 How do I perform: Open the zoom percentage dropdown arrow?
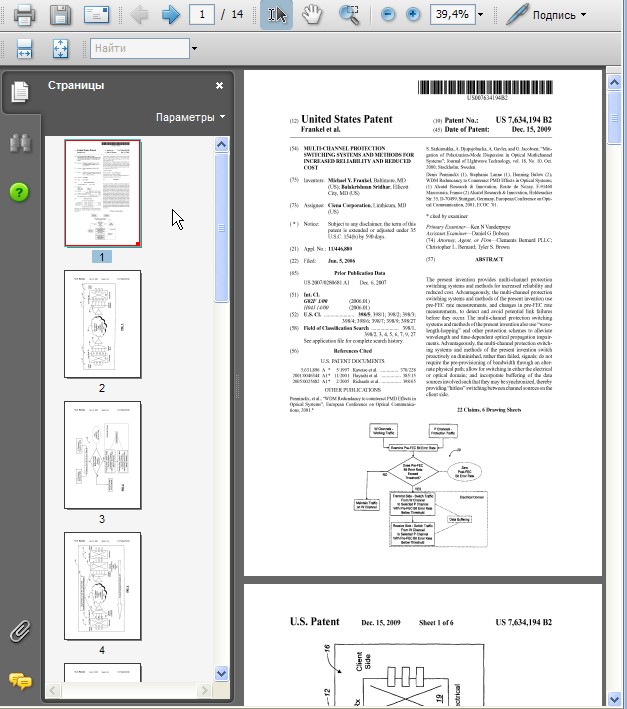point(481,15)
